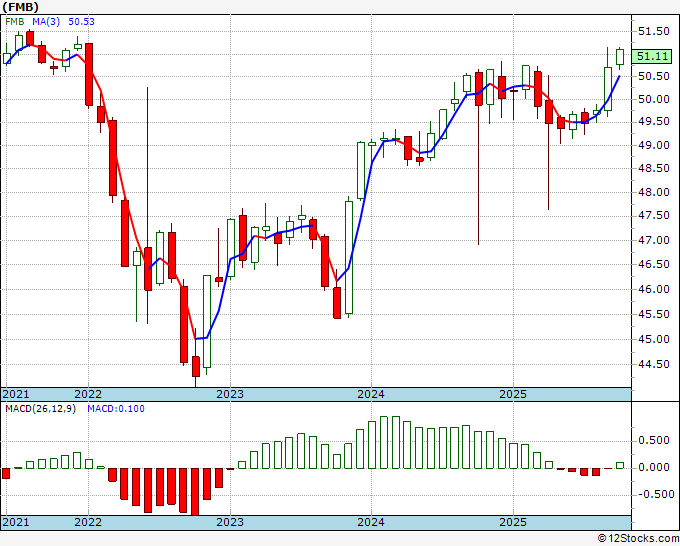Click the 45.00 price axis label

(654, 339)
